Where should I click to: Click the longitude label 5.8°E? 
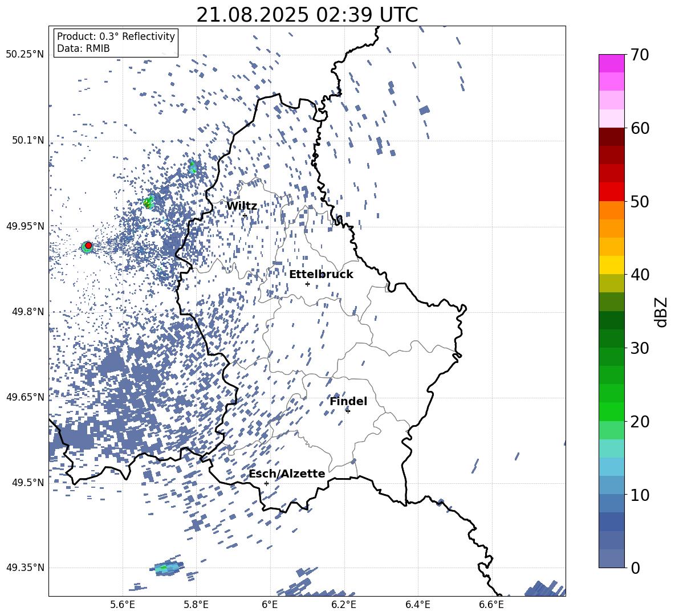[x=196, y=605]
